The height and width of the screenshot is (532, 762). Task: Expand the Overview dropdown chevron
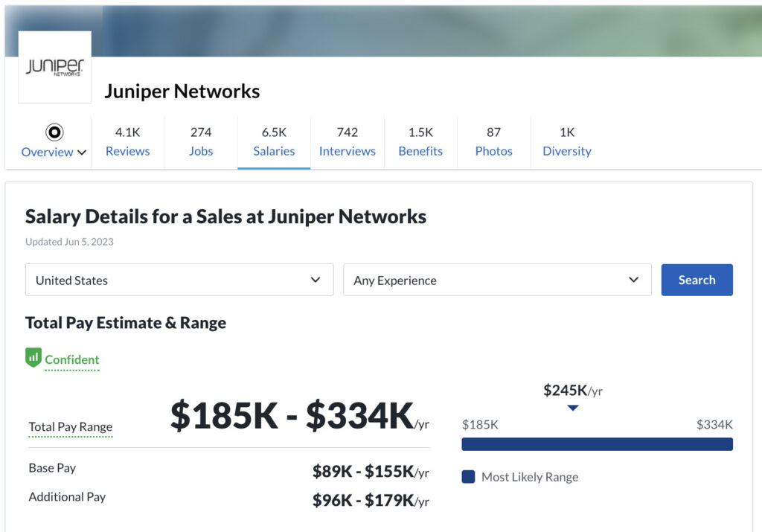[x=82, y=153]
